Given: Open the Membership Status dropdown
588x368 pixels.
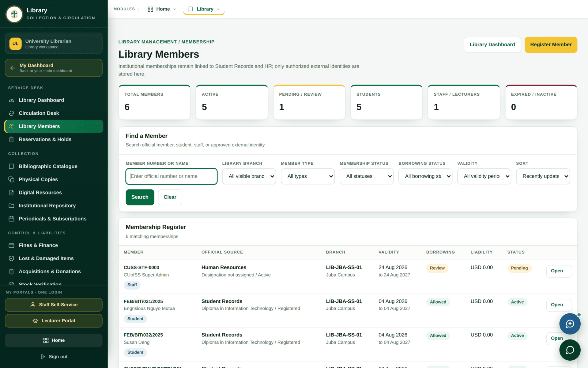Looking at the screenshot, I should 367,176.
